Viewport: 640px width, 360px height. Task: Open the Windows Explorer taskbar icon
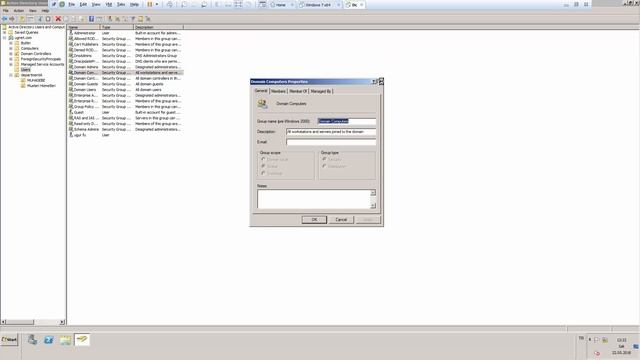65,340
